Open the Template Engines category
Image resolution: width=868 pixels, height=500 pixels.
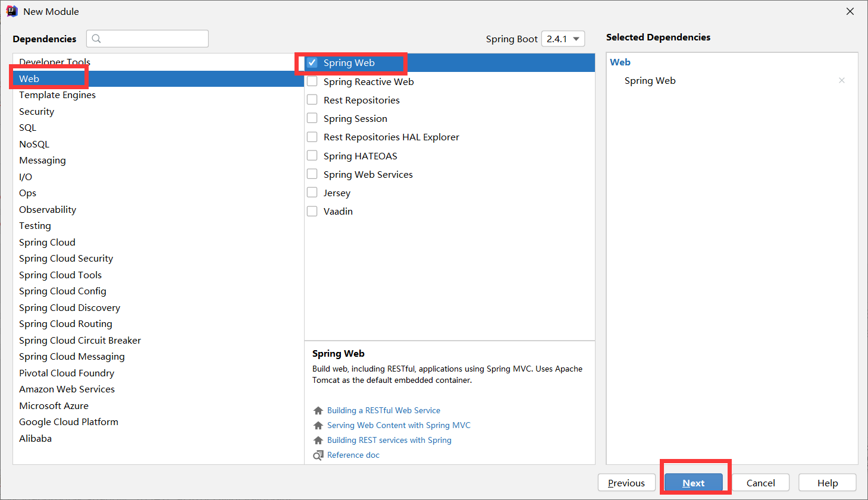tap(158, 95)
